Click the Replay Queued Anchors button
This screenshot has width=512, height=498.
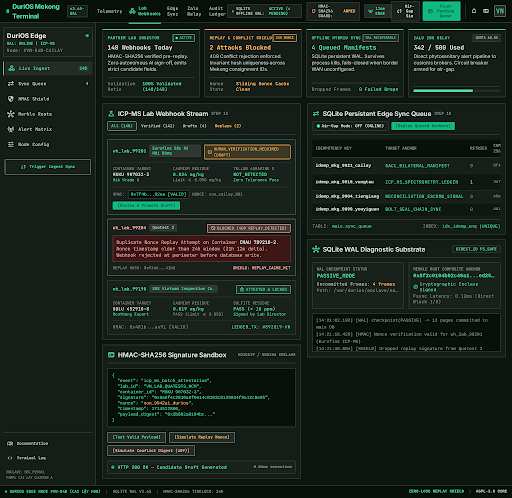(423, 126)
